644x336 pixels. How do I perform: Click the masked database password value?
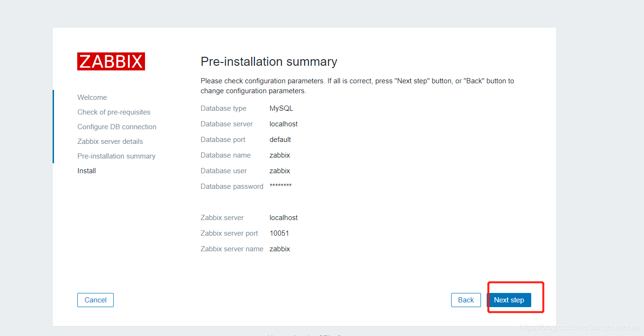281,186
